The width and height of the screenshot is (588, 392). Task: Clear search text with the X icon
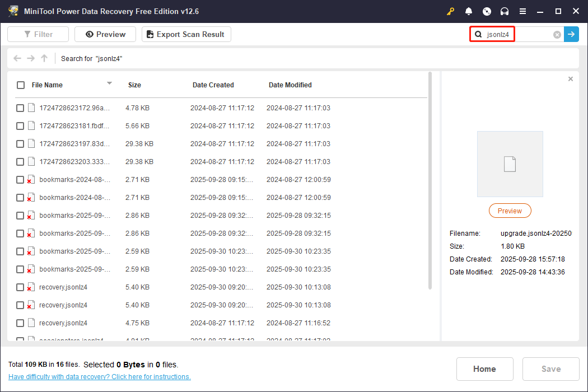557,35
